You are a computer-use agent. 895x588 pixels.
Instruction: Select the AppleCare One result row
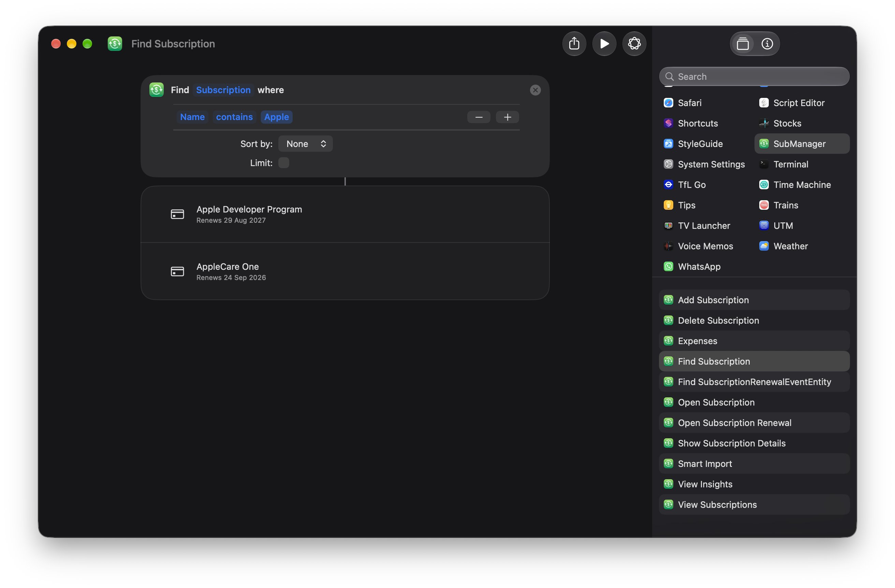pyautogui.click(x=345, y=271)
